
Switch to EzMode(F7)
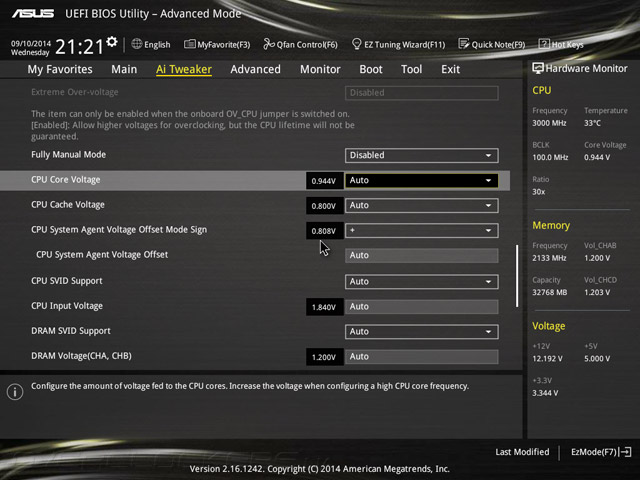[601, 452]
